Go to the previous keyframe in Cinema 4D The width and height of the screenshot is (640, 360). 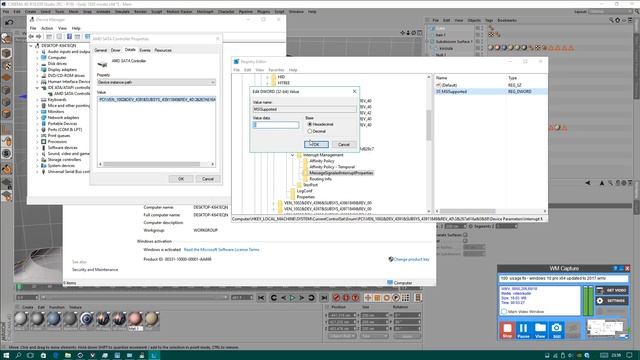(273, 298)
